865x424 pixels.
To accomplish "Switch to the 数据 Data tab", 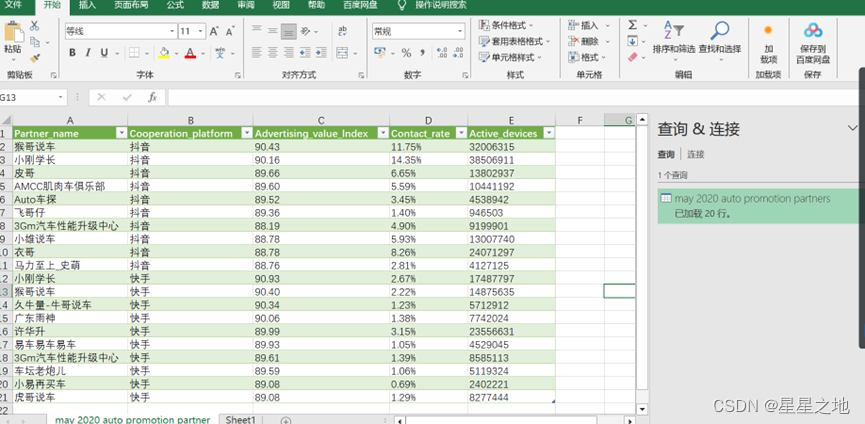I will [x=210, y=5].
